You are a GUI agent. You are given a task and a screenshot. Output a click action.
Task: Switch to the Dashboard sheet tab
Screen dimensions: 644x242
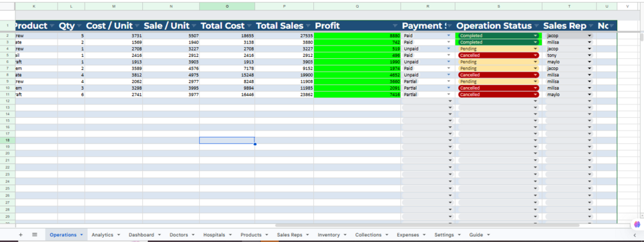141,235
